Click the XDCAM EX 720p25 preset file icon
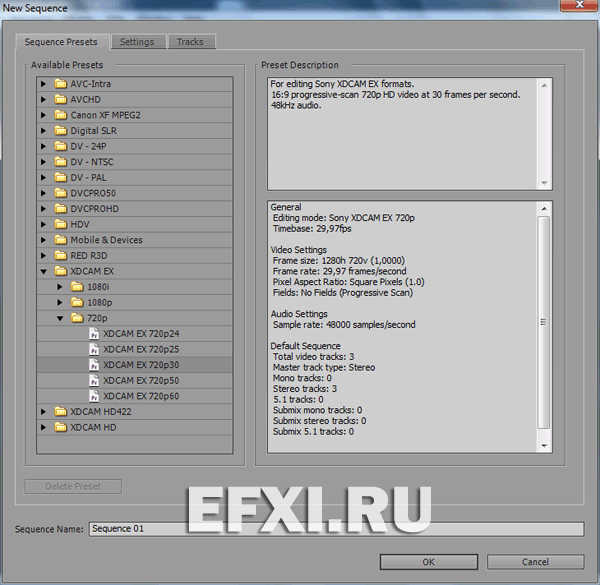 (94, 349)
